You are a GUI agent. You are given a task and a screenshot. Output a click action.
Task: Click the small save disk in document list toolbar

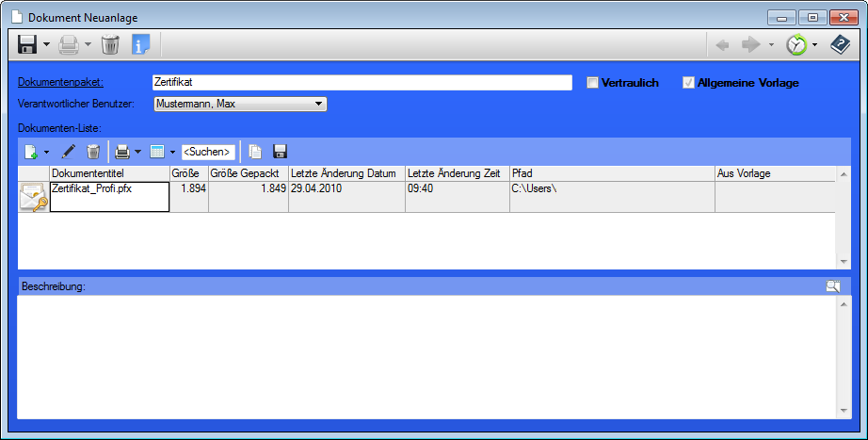[280, 151]
